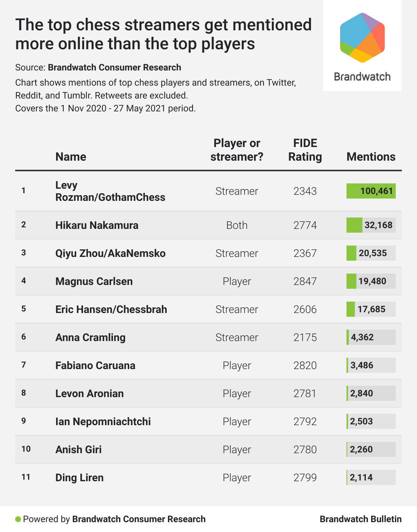Screen dimensions: 417x532
Task: Click the Mentions column header
Action: pyautogui.click(x=371, y=157)
